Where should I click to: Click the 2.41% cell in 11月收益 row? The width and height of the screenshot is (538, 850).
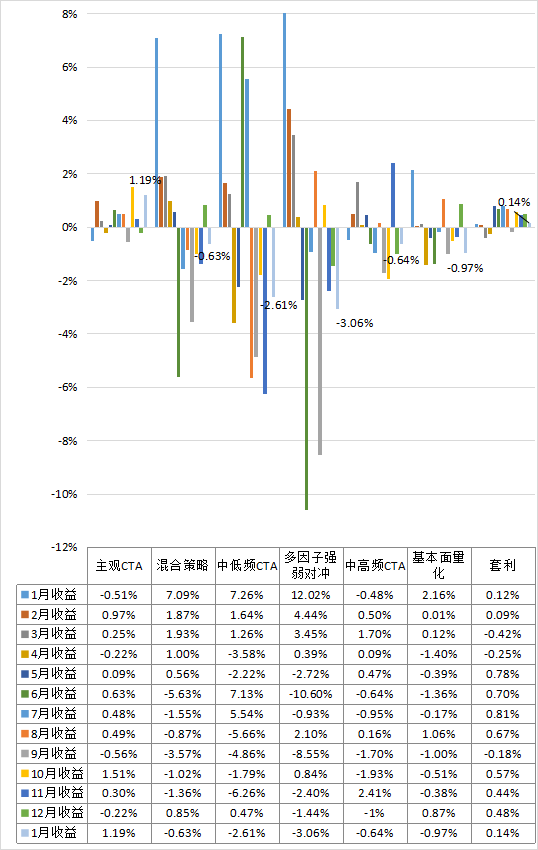(x=375, y=793)
